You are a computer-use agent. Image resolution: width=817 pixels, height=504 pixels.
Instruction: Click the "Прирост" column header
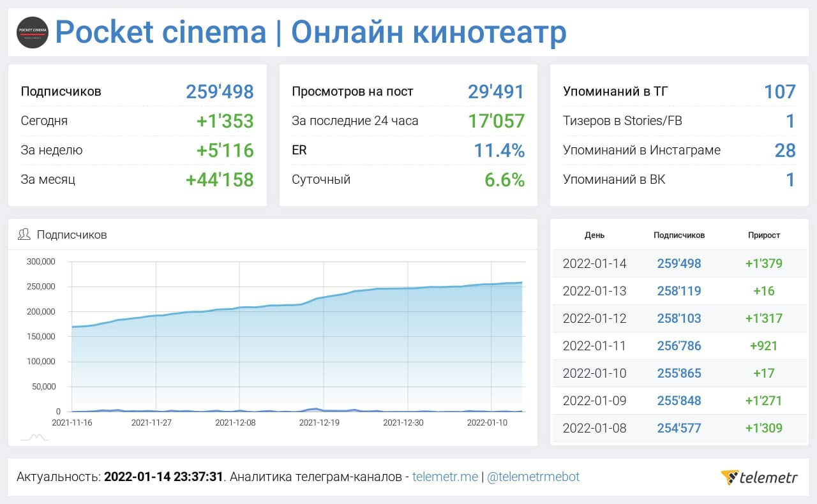tap(764, 235)
